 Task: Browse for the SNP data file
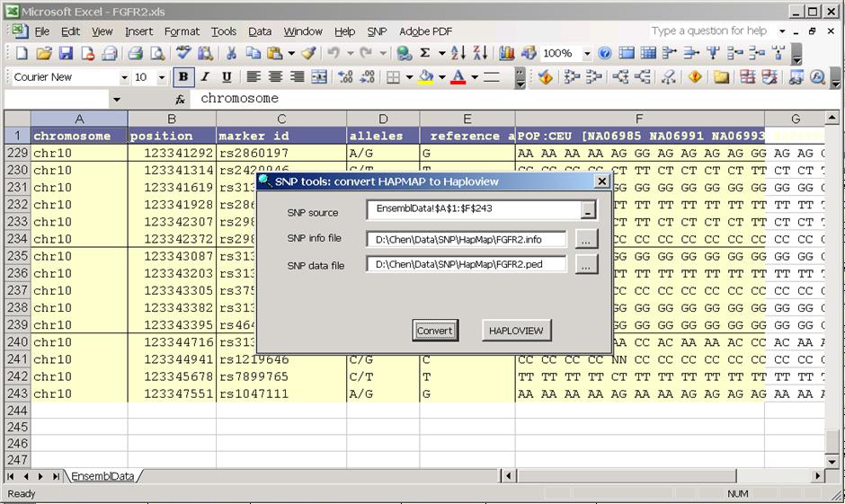pyautogui.click(x=586, y=264)
